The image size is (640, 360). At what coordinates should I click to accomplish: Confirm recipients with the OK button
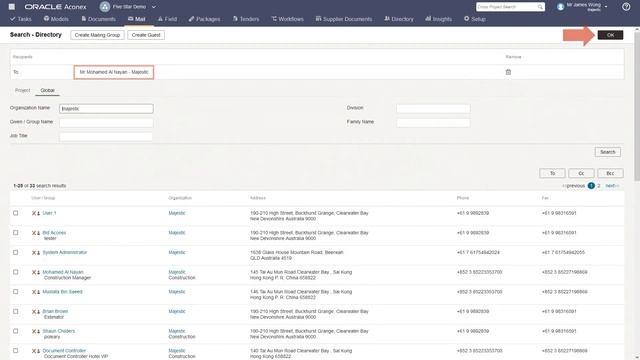pyautogui.click(x=610, y=35)
